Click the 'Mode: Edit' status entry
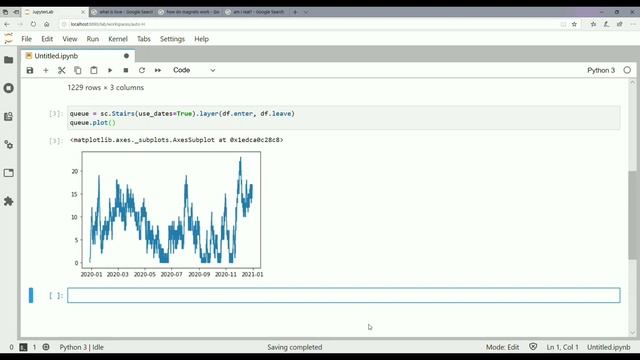640x360 pixels. (502, 347)
